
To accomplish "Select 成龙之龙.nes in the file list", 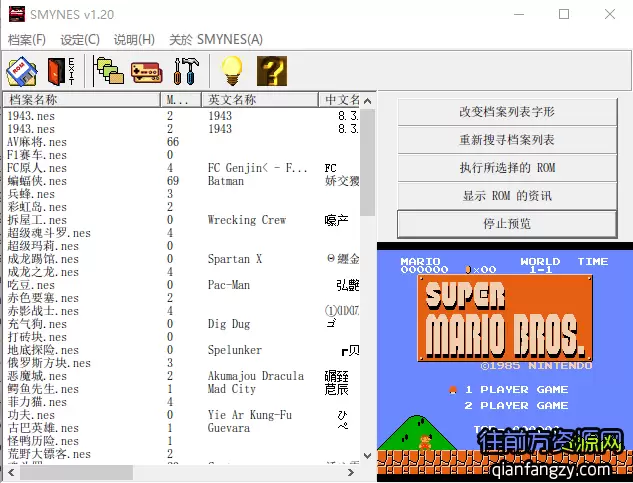I will tap(43, 272).
